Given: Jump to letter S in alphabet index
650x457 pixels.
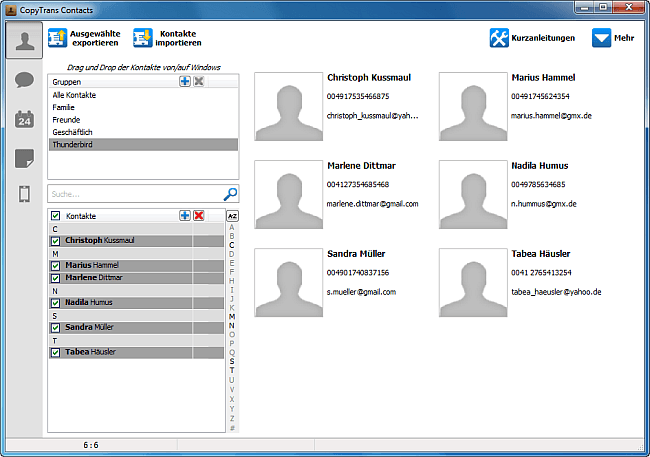Looking at the screenshot, I should [232, 361].
